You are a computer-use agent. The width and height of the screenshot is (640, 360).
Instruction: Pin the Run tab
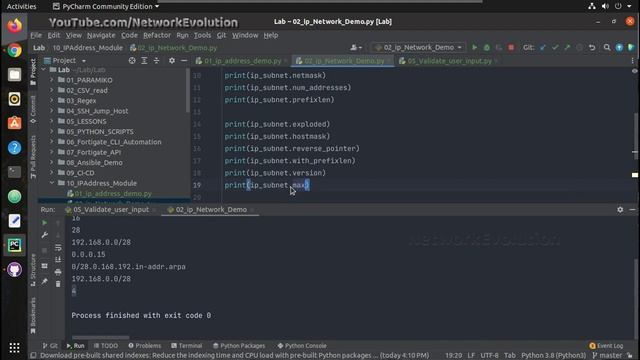click(x=44, y=282)
